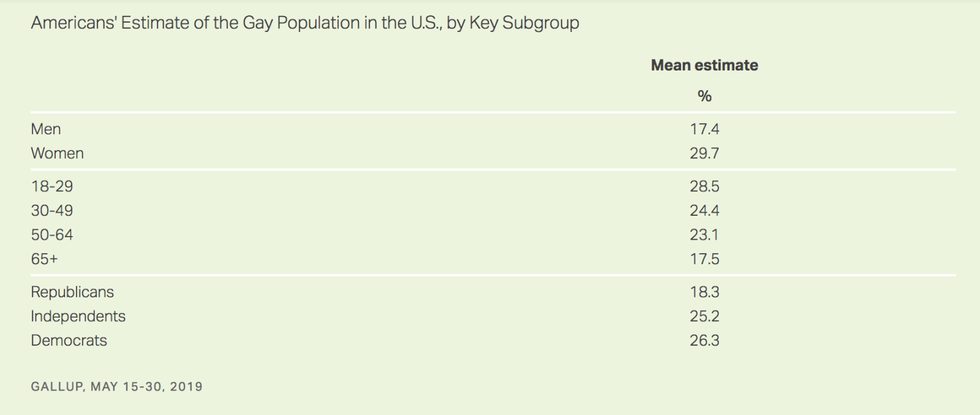Click the 17.5 value for ages 65+
980x415 pixels.
point(704,259)
